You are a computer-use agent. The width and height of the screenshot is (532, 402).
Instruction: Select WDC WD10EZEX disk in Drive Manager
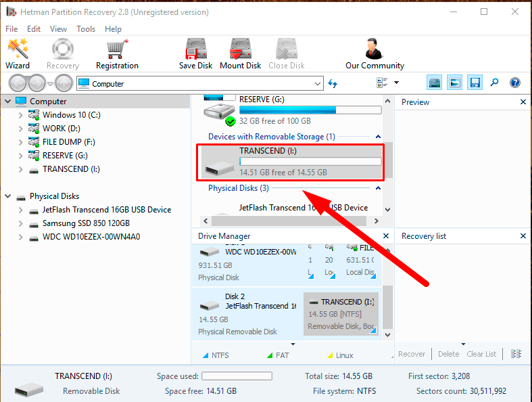pyautogui.click(x=247, y=265)
